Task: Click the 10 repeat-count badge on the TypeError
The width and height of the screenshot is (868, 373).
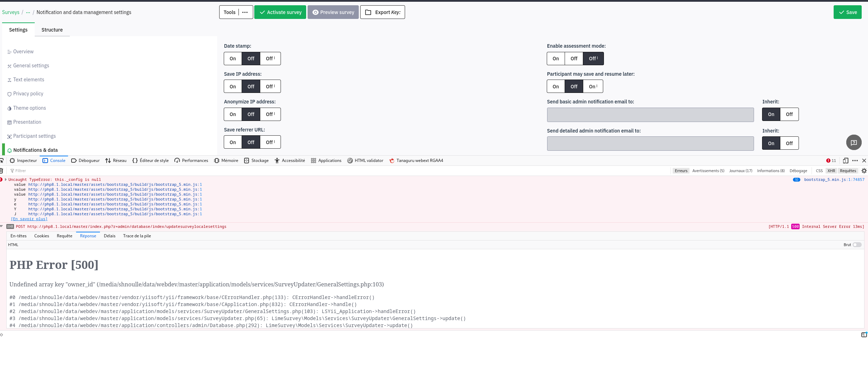Action: (796, 180)
